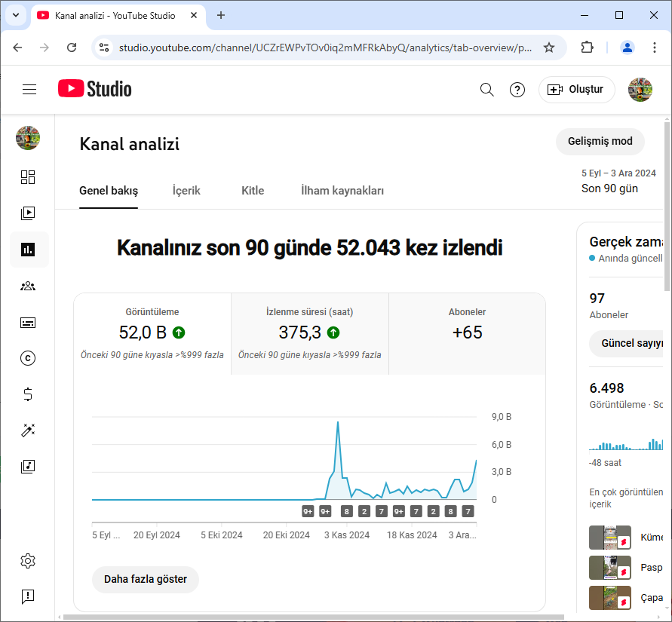Click the horizontal scrollbar at bottom

pos(313,617)
